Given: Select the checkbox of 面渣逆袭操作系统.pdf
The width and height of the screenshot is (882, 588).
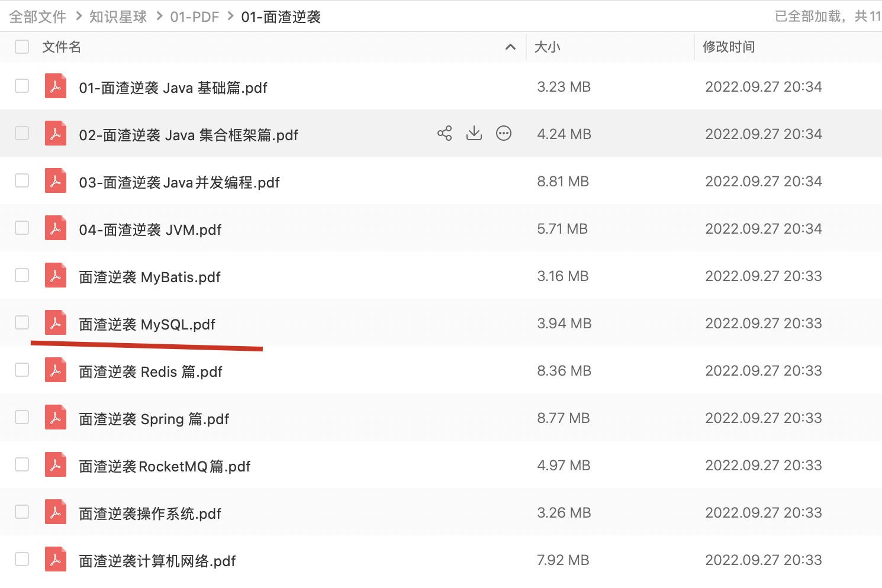Looking at the screenshot, I should pyautogui.click(x=22, y=512).
